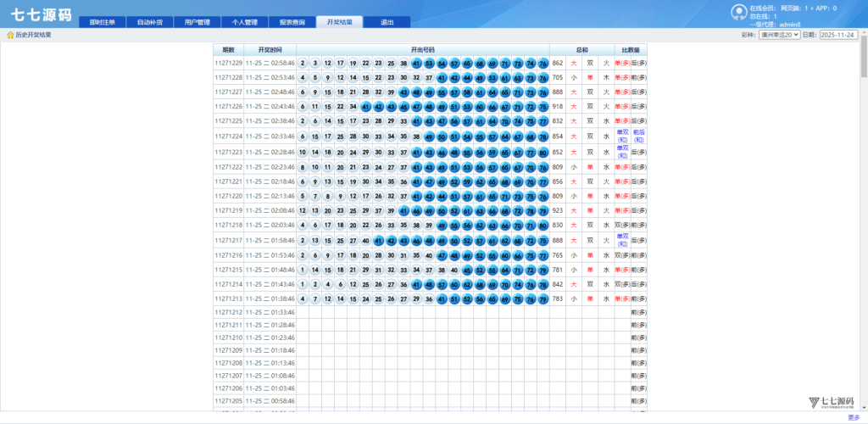
Task: Select the 开奖结果 tab
Action: tap(339, 22)
